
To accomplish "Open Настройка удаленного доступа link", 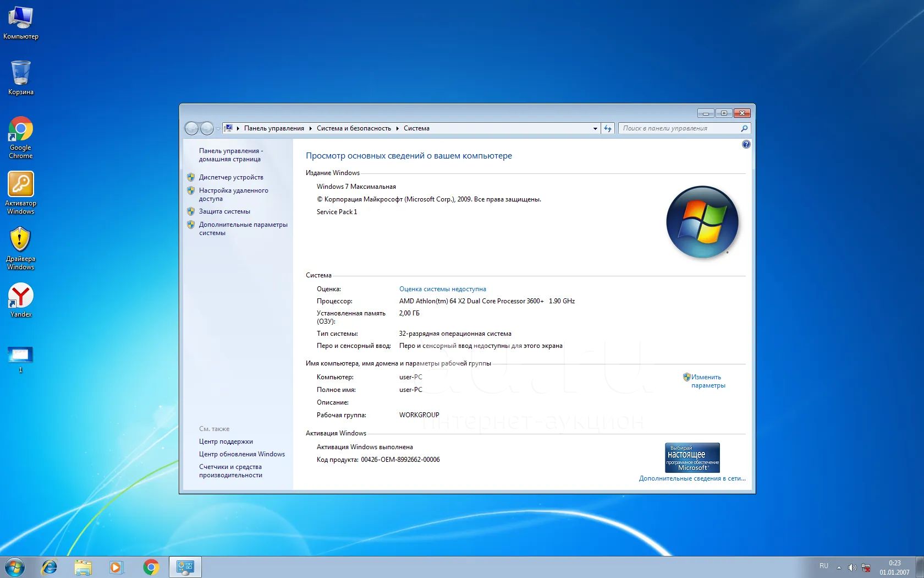I will pyautogui.click(x=233, y=194).
